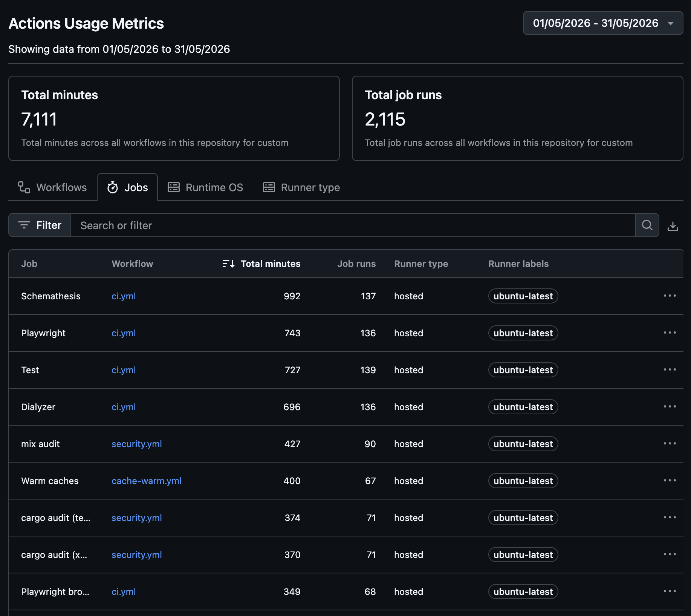Screen dimensions: 691x616
Task: Open ci.yml link in Schemathesis row
Action: [x=124, y=296]
